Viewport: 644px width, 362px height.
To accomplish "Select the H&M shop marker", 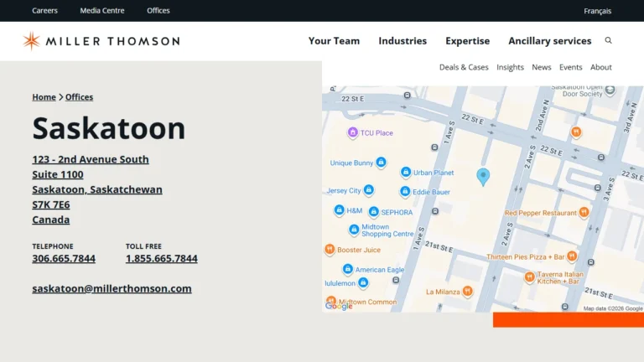I will point(339,210).
